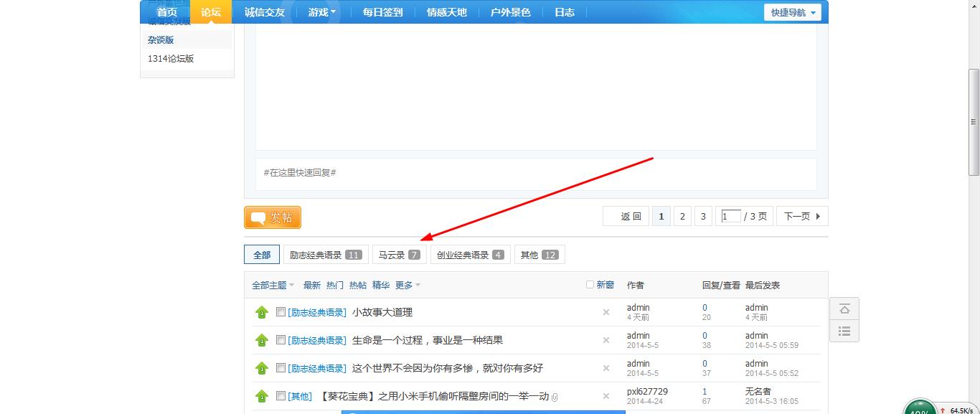Click pinned arrow icon of 小故事大道理
The height and width of the screenshot is (414, 980).
(262, 312)
